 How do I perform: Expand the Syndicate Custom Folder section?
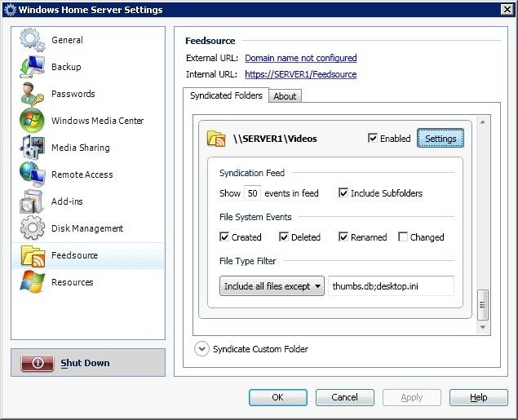pos(201,349)
